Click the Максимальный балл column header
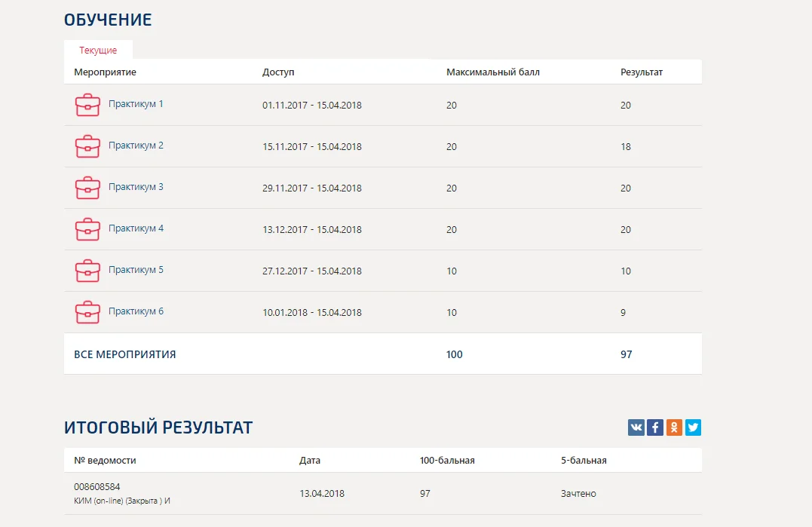The height and width of the screenshot is (527, 812). point(493,72)
